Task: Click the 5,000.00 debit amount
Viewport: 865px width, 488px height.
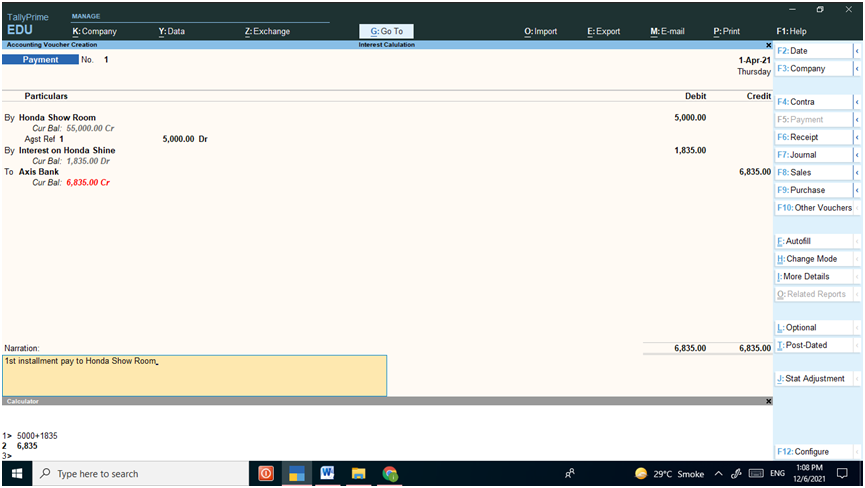Action: [690, 117]
